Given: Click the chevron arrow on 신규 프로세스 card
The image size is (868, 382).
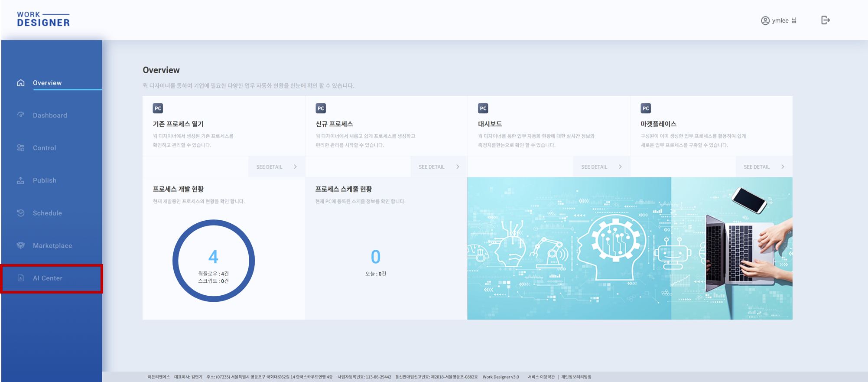Looking at the screenshot, I should click(458, 167).
